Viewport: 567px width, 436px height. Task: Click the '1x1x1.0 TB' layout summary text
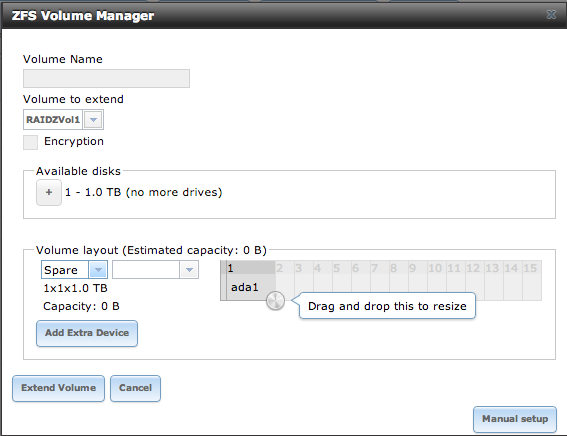[75, 288]
